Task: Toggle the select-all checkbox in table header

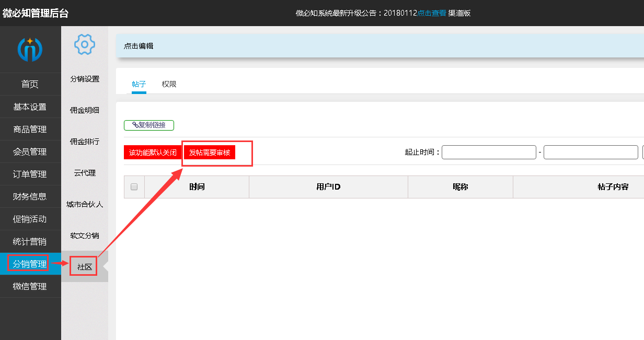Action: pos(134,187)
